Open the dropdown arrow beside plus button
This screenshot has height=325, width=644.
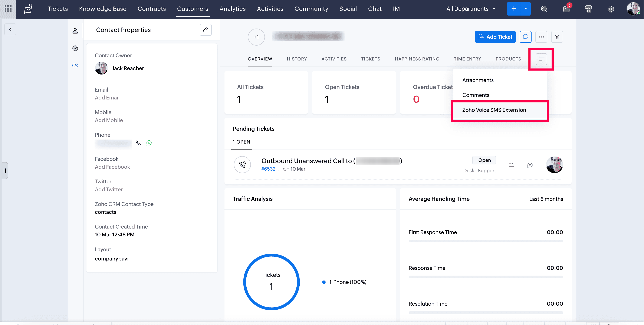(526, 9)
